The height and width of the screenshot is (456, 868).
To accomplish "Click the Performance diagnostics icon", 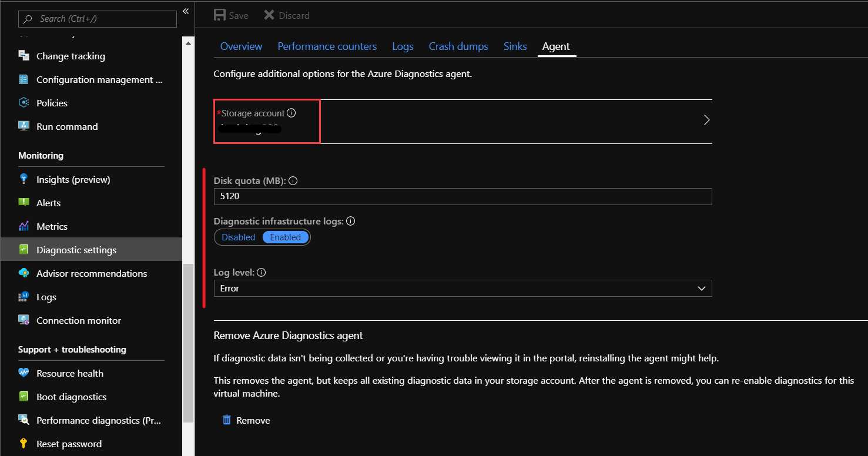I will pyautogui.click(x=24, y=420).
